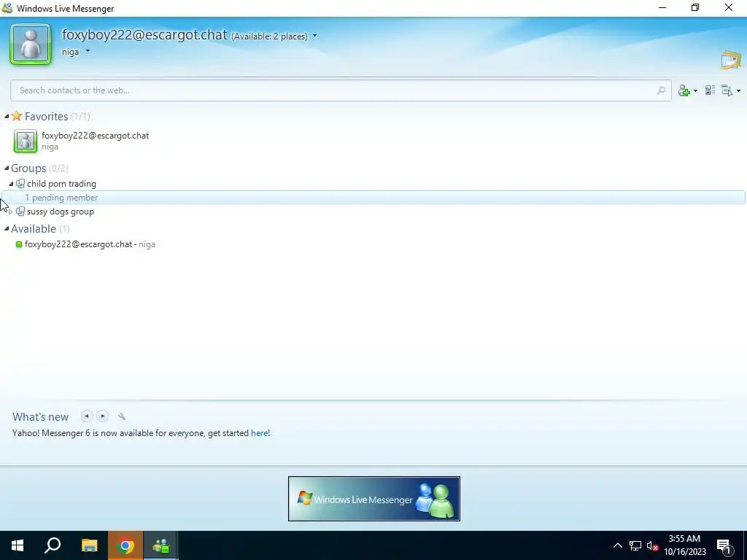Show previous What's new item
This screenshot has width=747, height=560.
pos(87,416)
